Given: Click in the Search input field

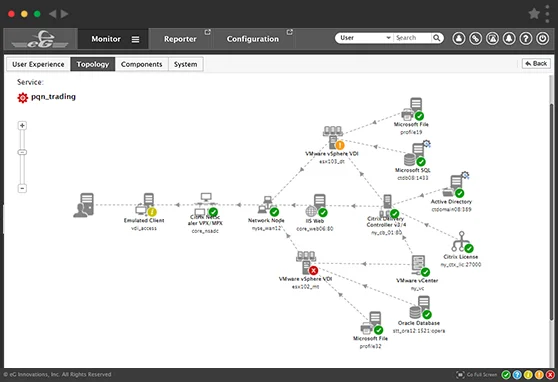Looking at the screenshot, I should (x=413, y=38).
